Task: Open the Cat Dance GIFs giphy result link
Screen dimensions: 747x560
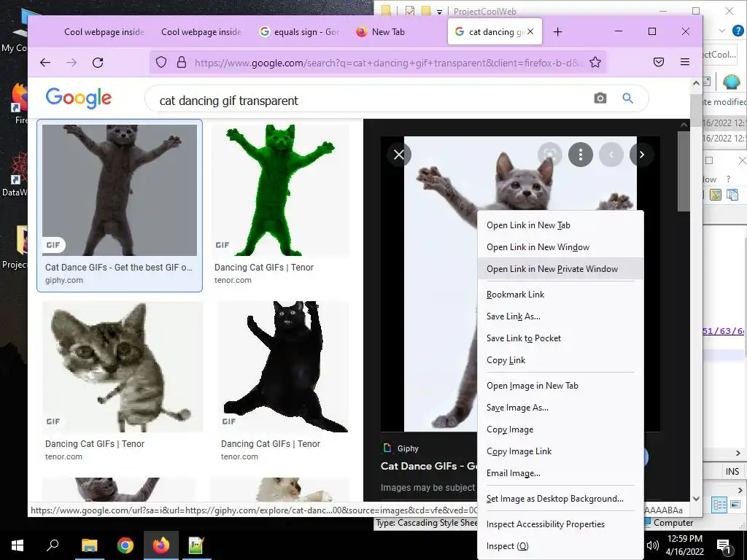Action: click(119, 268)
